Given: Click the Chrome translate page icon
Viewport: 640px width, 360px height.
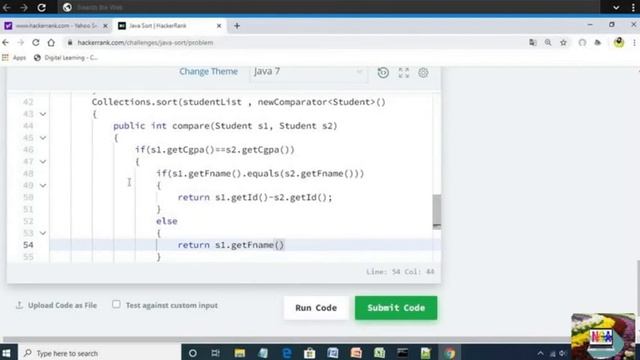Looking at the screenshot, I should [x=533, y=42].
